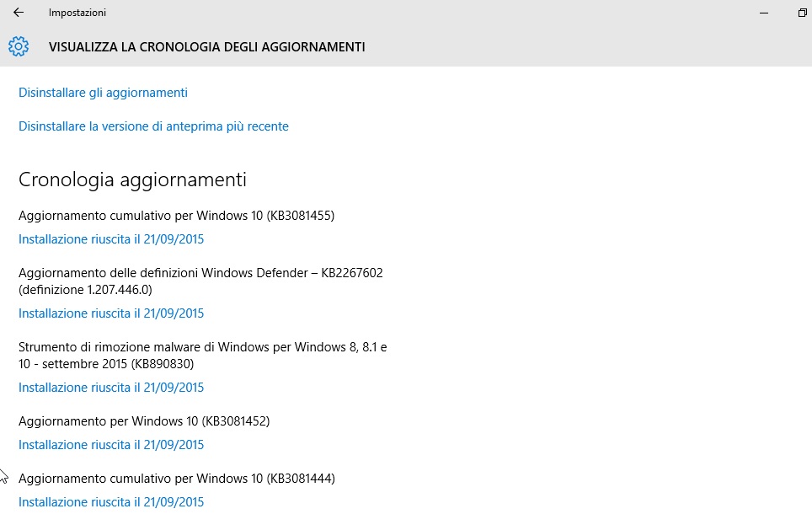
Task: Click the settings gear icon
Action: point(19,46)
